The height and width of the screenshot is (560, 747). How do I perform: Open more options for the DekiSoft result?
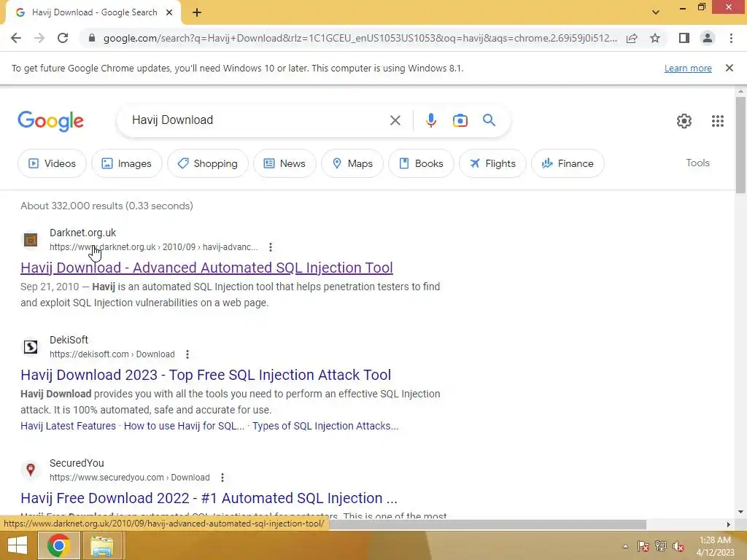tap(187, 354)
